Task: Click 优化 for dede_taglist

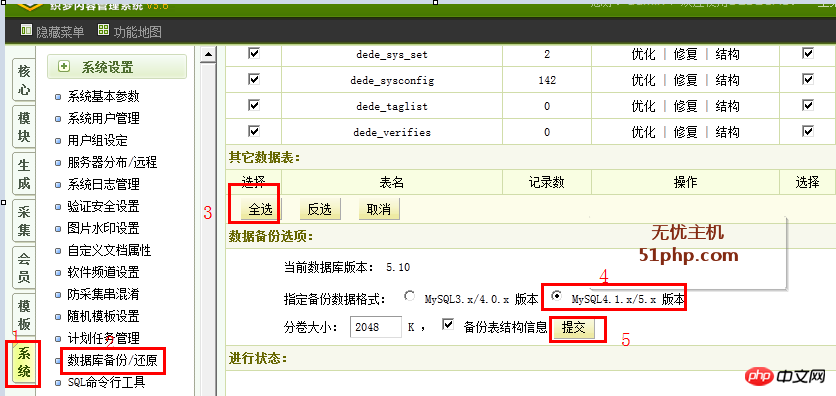Action: 643,106
